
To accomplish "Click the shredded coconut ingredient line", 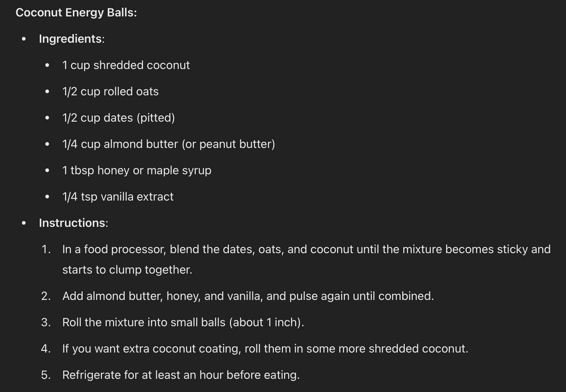I will [126, 65].
